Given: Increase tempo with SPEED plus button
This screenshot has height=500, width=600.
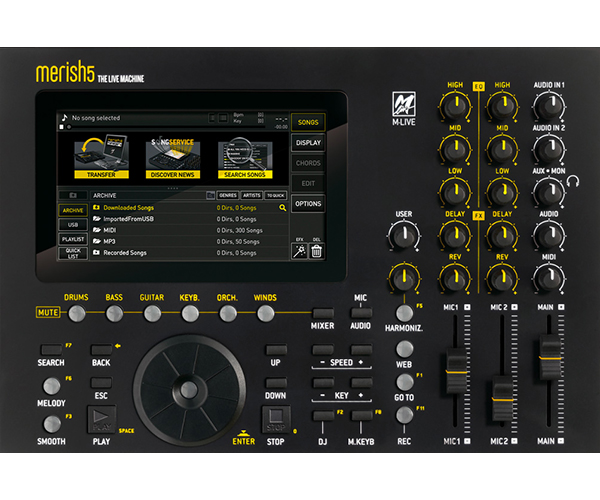Looking at the screenshot, I should 361,349.
